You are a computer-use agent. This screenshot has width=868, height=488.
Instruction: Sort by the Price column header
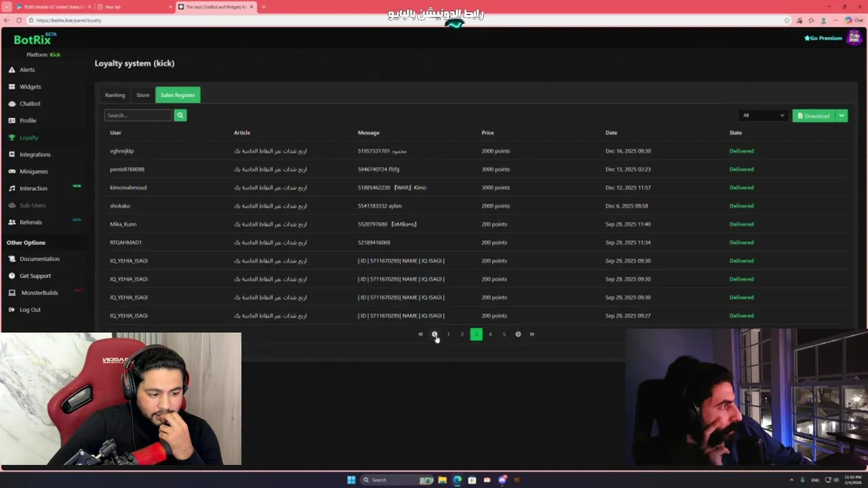pyautogui.click(x=488, y=133)
